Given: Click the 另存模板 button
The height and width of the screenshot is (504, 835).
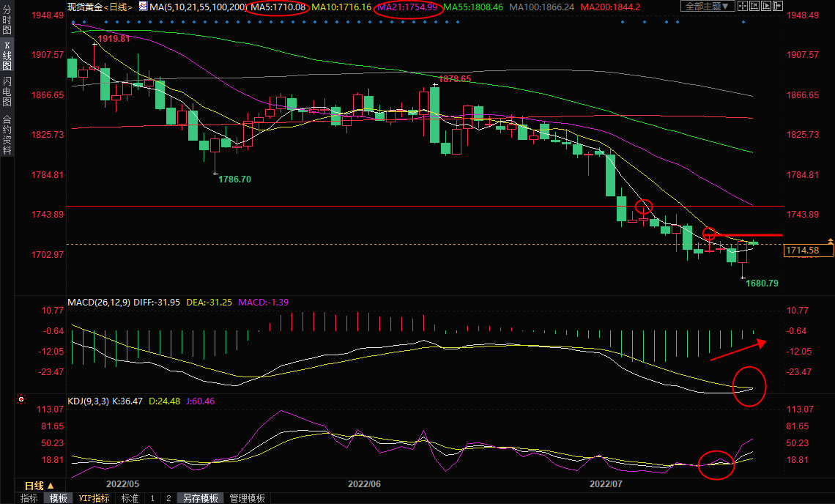Looking at the screenshot, I should tap(201, 498).
